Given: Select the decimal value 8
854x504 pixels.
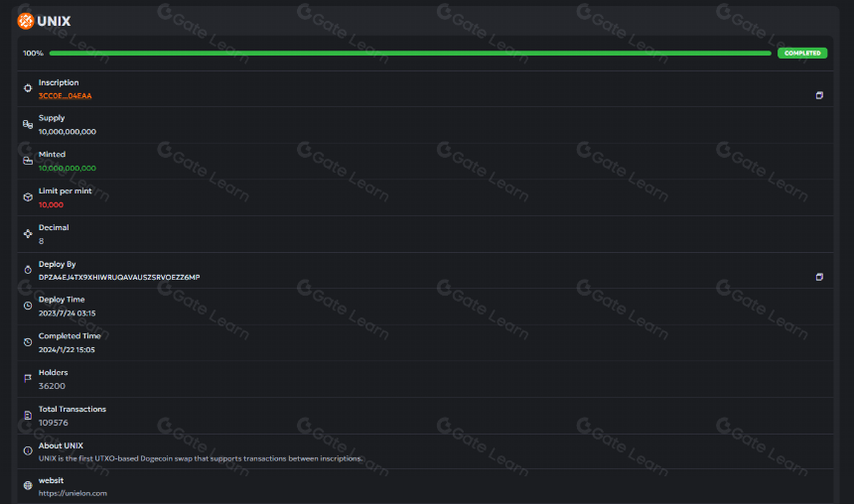Looking at the screenshot, I should (x=41, y=241).
